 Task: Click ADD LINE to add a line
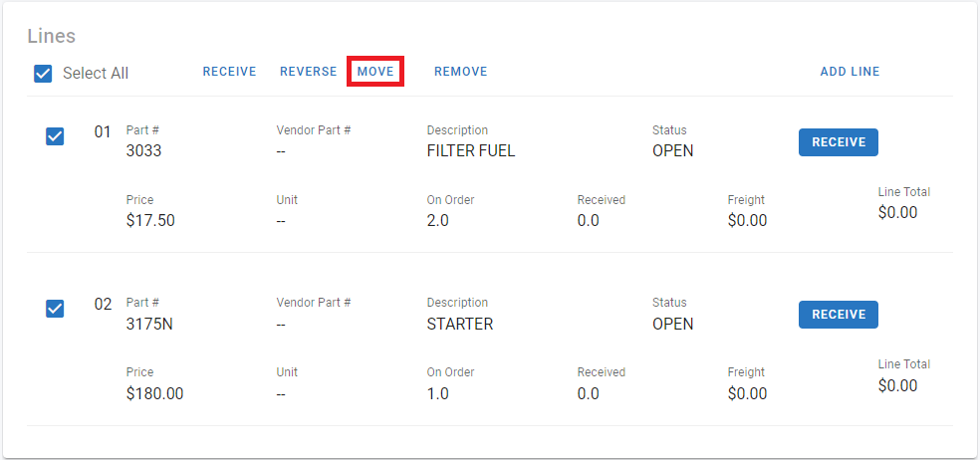point(850,72)
